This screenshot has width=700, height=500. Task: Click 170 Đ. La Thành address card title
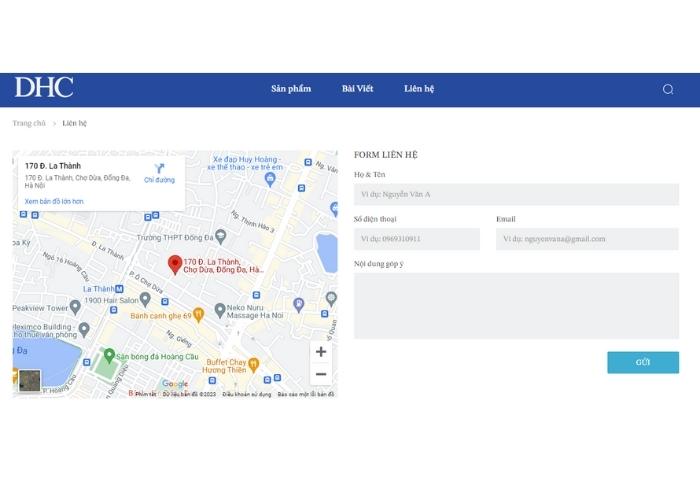click(x=53, y=166)
